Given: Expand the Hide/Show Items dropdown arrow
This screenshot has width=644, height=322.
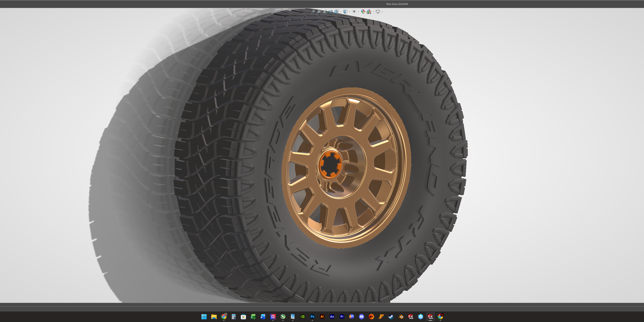Looking at the screenshot, I should tap(359, 12).
